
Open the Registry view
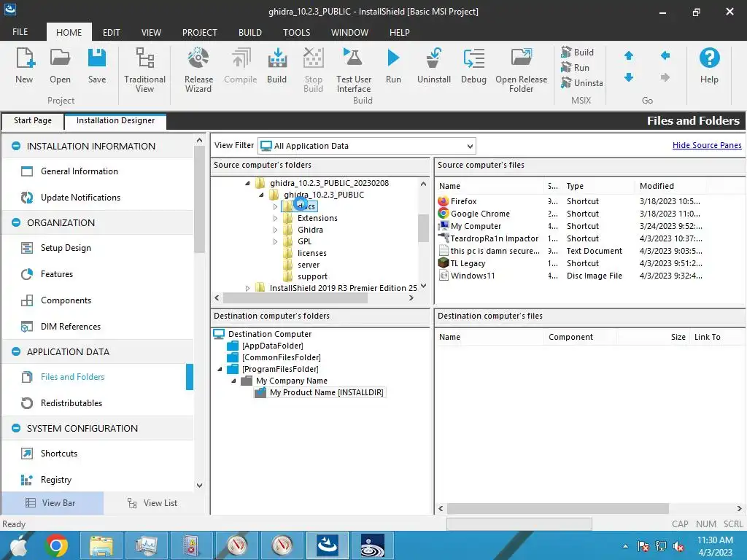(x=55, y=480)
